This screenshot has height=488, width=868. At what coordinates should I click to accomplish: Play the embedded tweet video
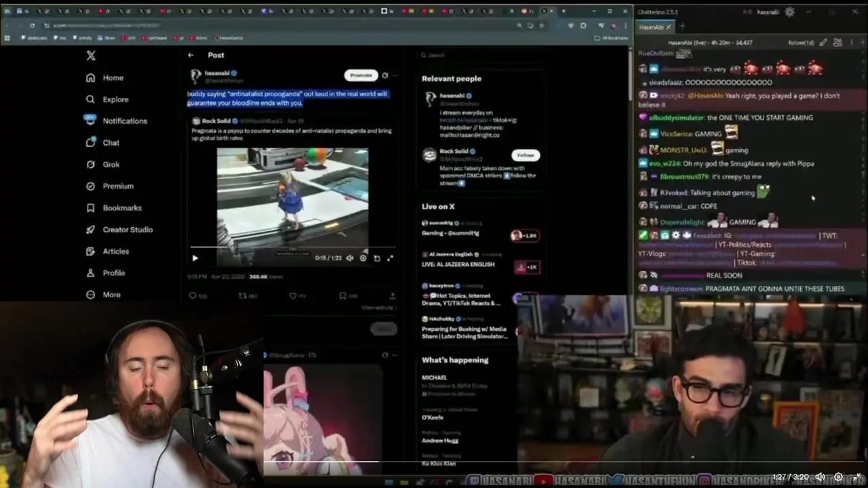click(195, 258)
